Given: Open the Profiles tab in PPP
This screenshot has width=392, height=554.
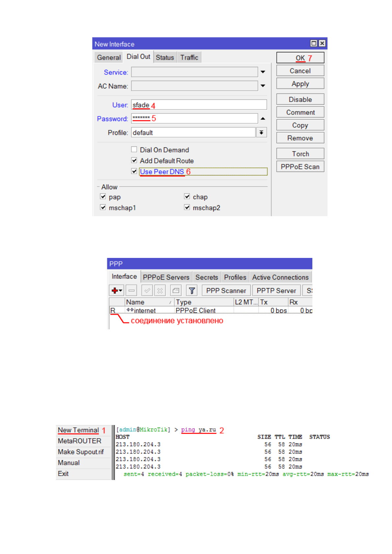Looking at the screenshot, I should pyautogui.click(x=235, y=277).
